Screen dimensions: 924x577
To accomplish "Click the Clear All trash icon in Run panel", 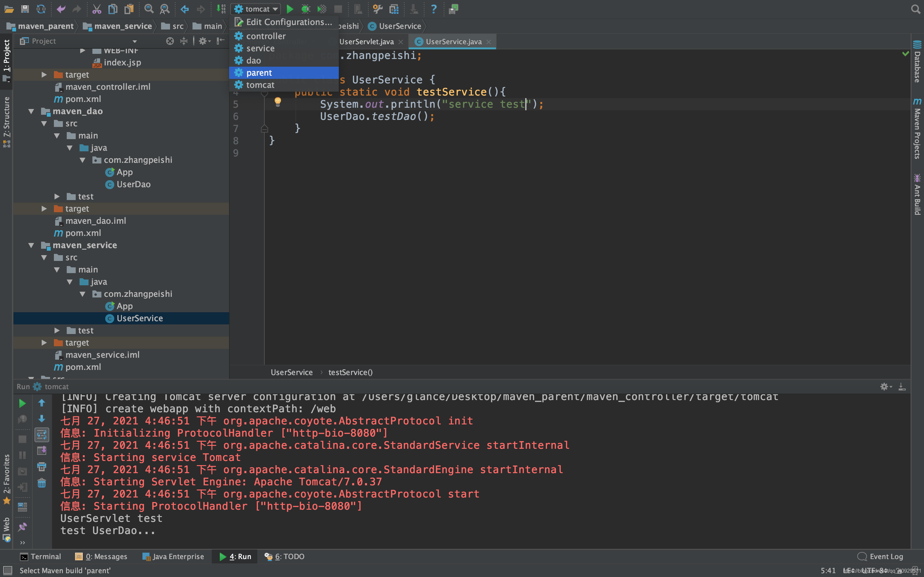I will click(x=42, y=483).
